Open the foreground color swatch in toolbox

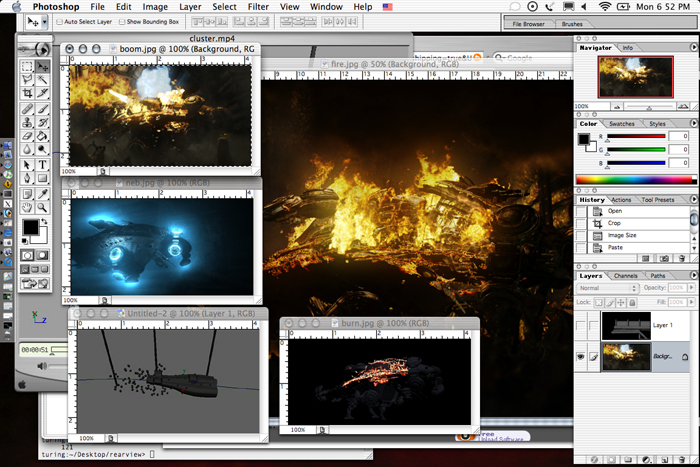pyautogui.click(x=30, y=227)
